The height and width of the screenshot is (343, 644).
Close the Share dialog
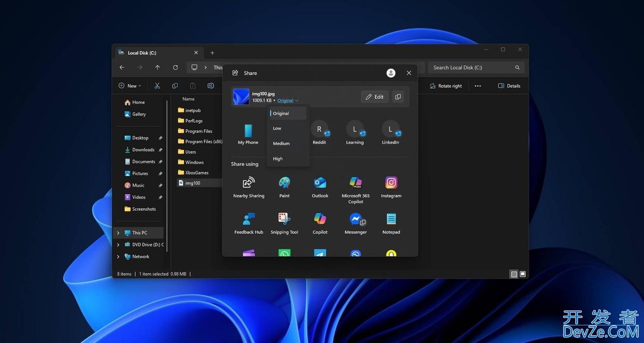click(409, 73)
